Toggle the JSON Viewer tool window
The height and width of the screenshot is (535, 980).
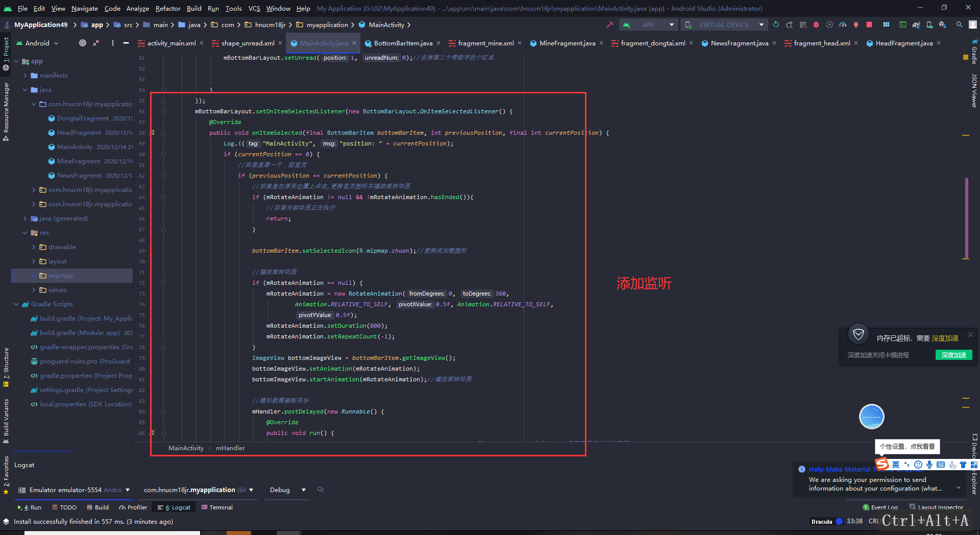pos(974,90)
